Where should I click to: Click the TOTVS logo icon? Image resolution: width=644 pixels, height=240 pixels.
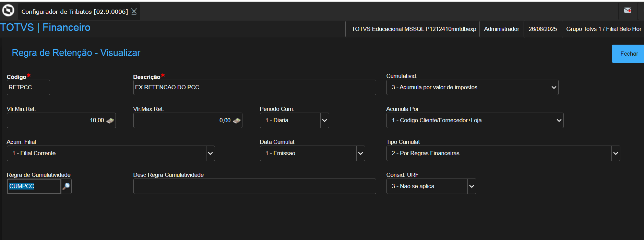click(8, 11)
